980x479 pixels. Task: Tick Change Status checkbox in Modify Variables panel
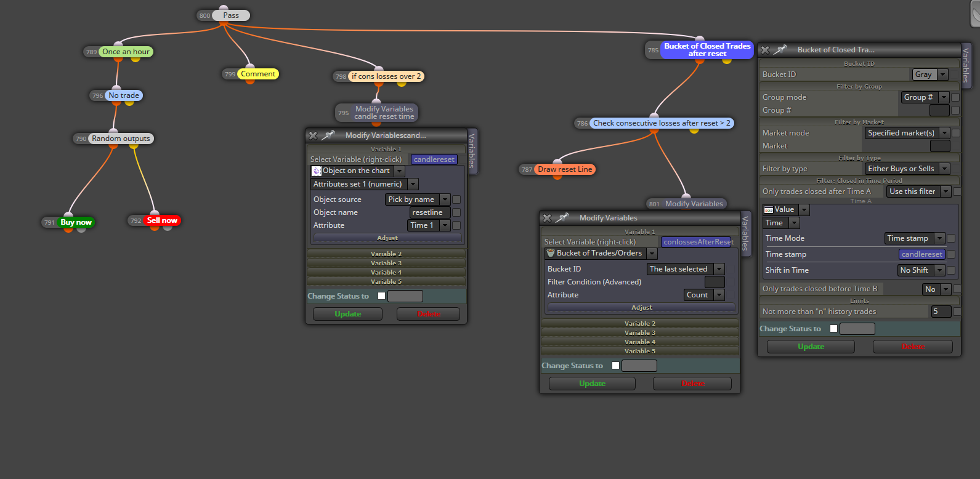tap(615, 366)
